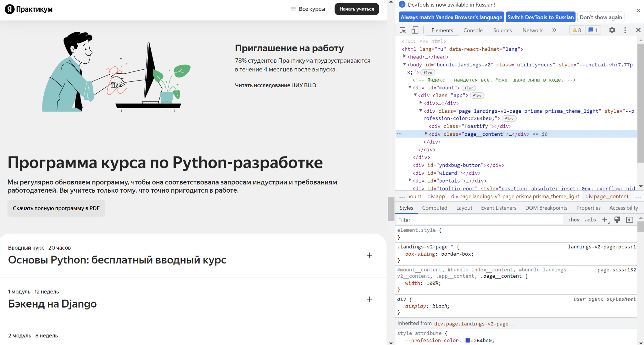The height and width of the screenshot is (345, 644).
Task: Toggle the .cls class editor
Action: (x=590, y=220)
